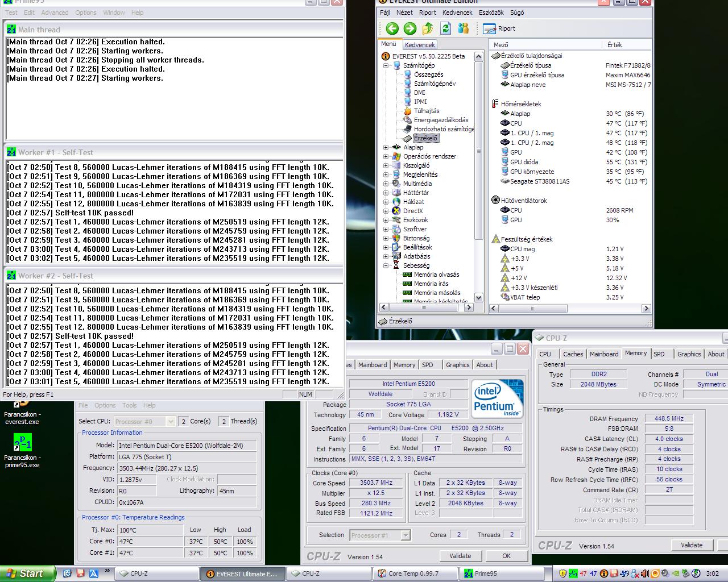Select IPMI in the EVEREST tree

(x=420, y=102)
